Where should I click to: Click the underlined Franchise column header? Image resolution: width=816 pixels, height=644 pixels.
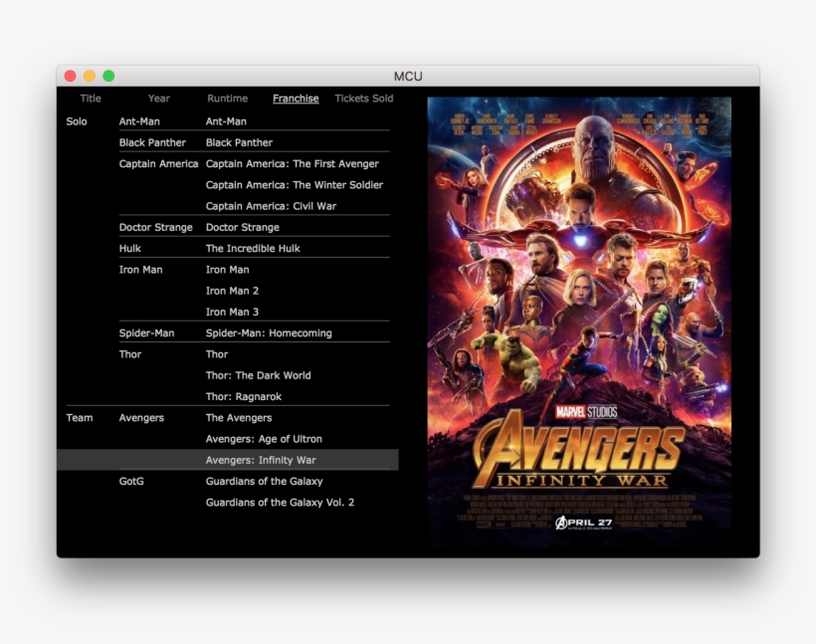pos(295,99)
